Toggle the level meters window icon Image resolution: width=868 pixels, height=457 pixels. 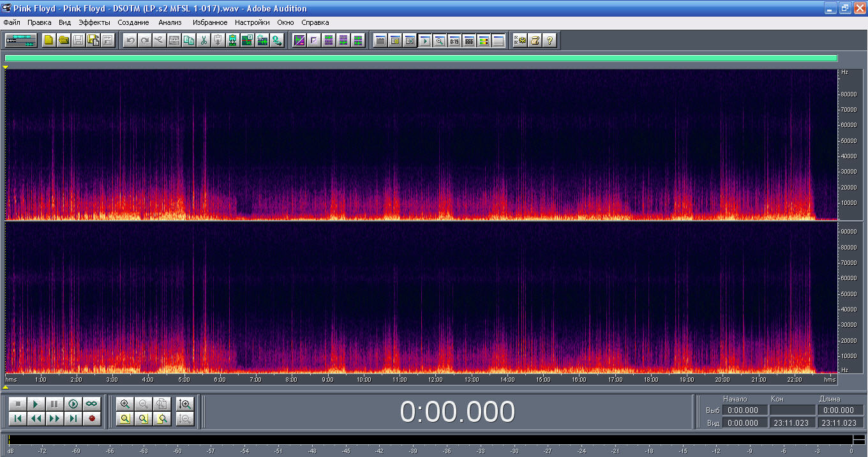click(x=484, y=40)
